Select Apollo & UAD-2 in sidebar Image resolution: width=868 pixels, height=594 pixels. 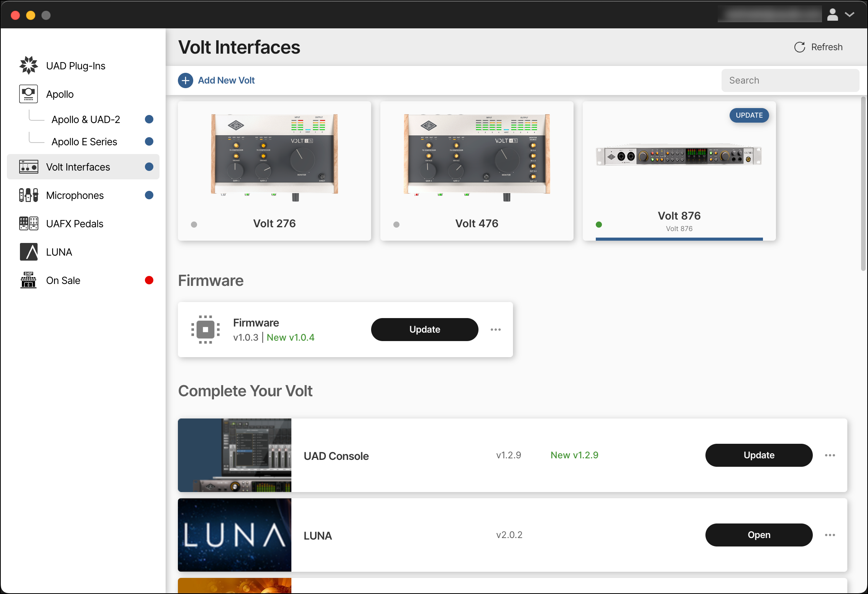[x=86, y=120]
